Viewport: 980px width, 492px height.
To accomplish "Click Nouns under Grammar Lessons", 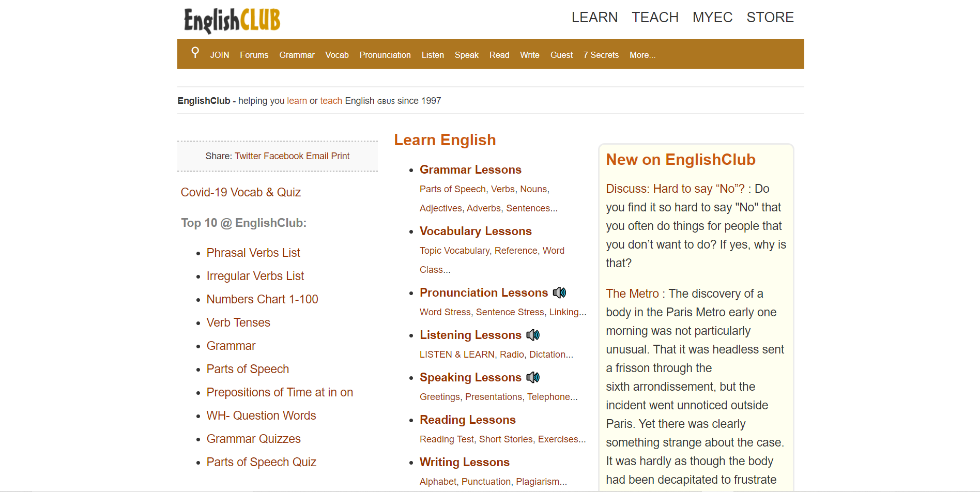I will (533, 189).
